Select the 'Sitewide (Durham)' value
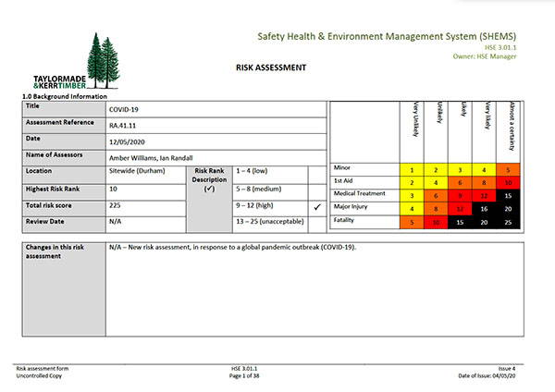The height and width of the screenshot is (392, 555). (x=137, y=171)
